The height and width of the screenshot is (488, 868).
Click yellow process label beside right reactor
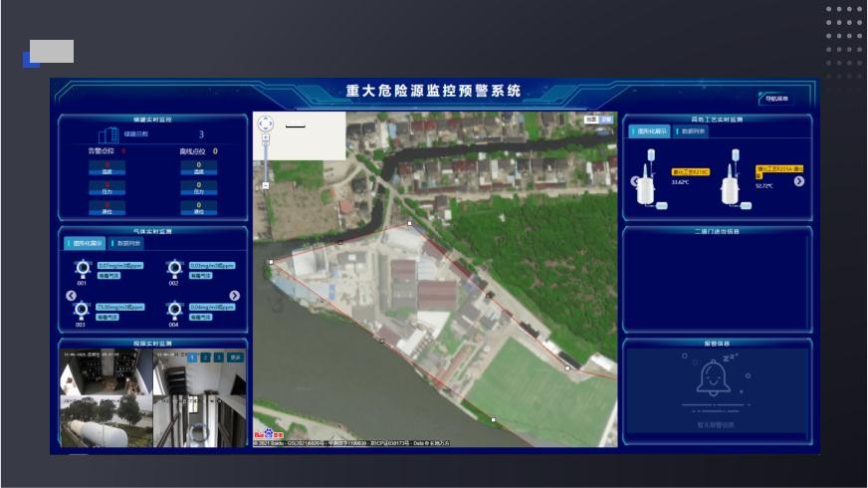click(x=779, y=171)
